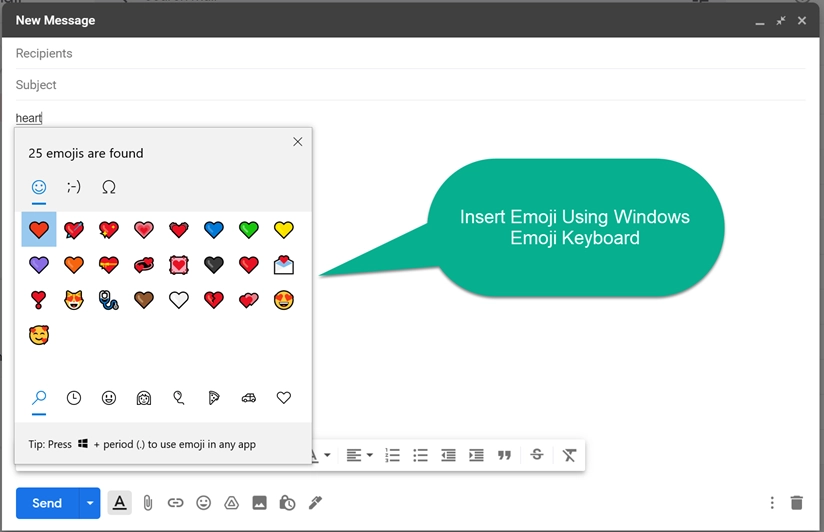The height and width of the screenshot is (532, 824).
Task: Pick the two hearts emoji
Action: (249, 300)
